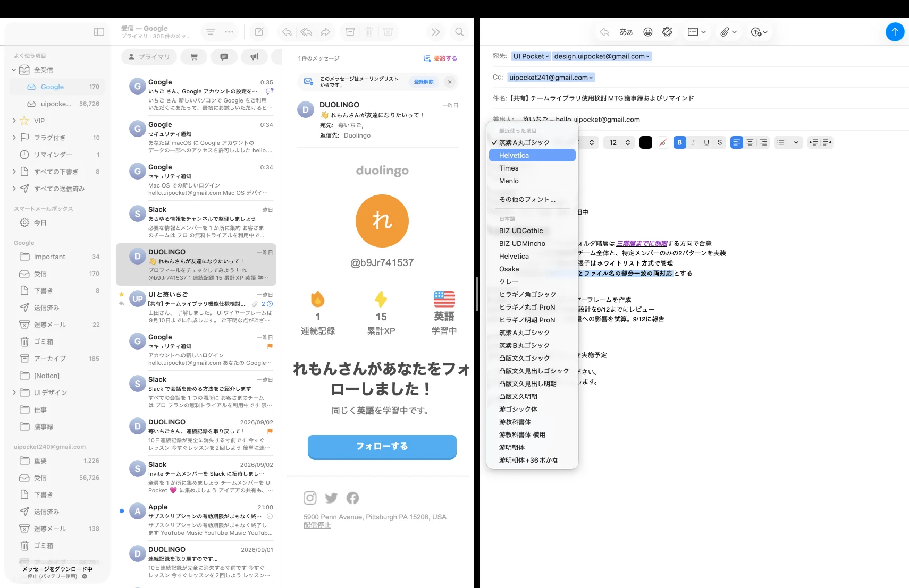Image resolution: width=909 pixels, height=588 pixels.
Task: Open Slack email あらゆる情報をチャンネルで整理
Action: [196, 222]
